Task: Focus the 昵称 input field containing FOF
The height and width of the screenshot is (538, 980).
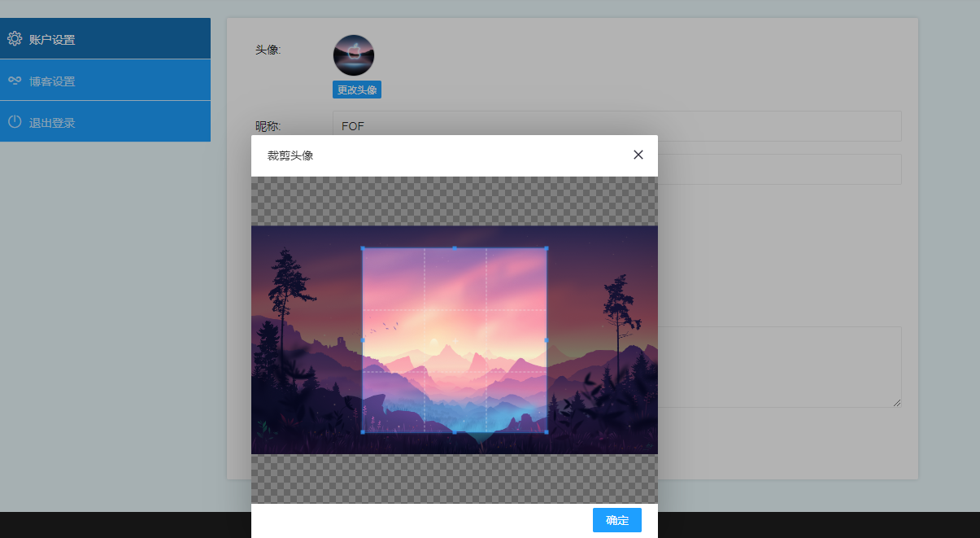Action: point(617,126)
